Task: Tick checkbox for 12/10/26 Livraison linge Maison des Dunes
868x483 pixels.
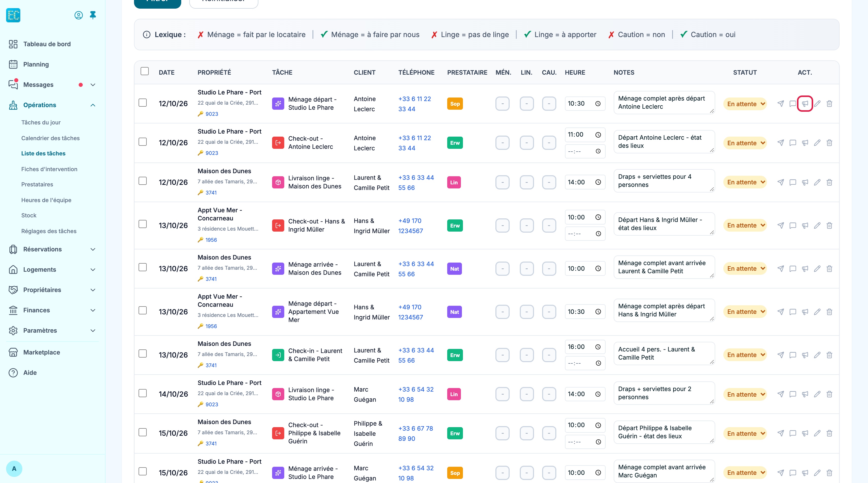Action: (x=143, y=181)
